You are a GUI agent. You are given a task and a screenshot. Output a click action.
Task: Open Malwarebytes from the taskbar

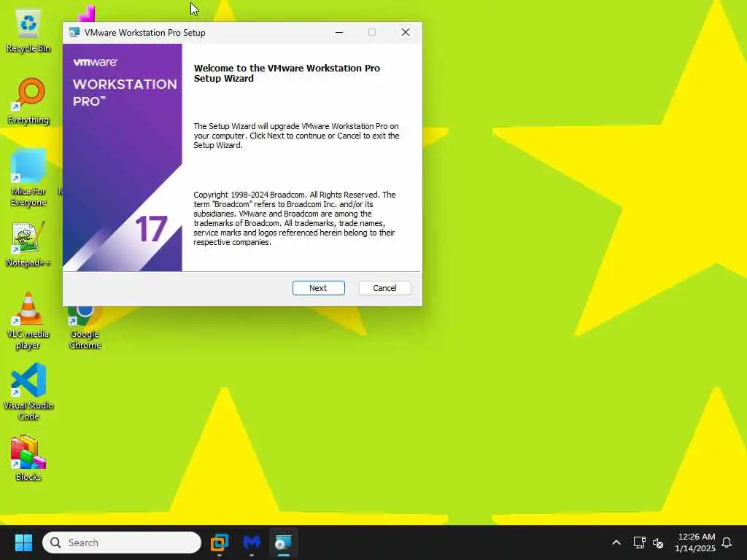(252, 542)
